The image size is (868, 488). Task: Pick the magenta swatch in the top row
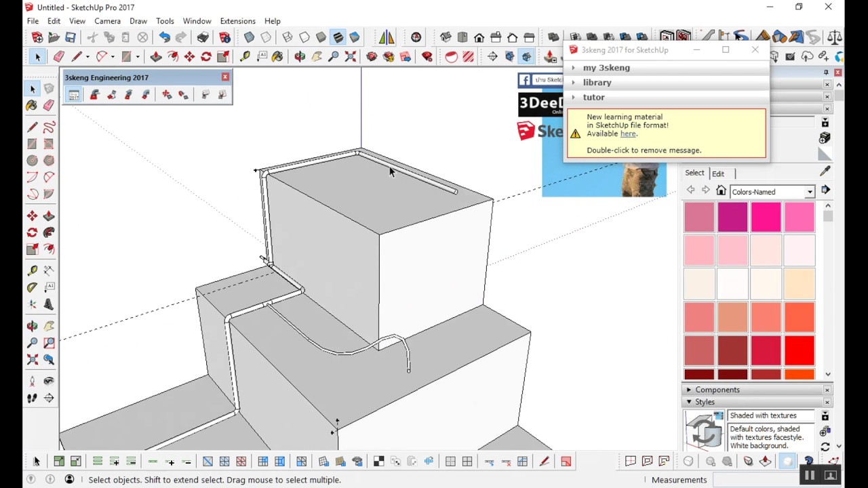tap(732, 218)
